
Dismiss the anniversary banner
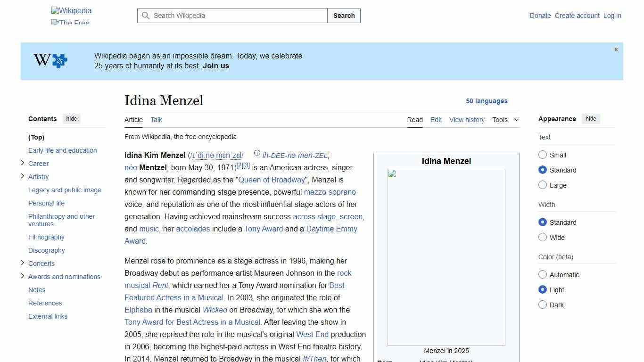click(616, 49)
